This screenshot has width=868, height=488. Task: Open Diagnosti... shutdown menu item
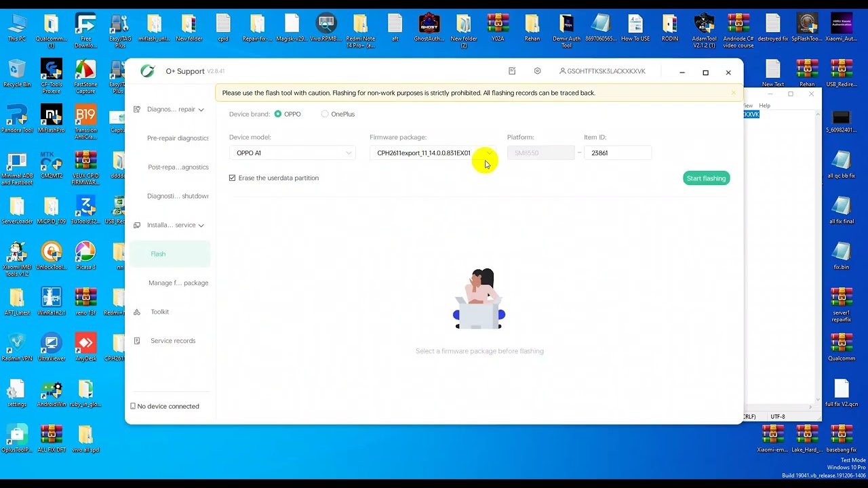coord(178,196)
